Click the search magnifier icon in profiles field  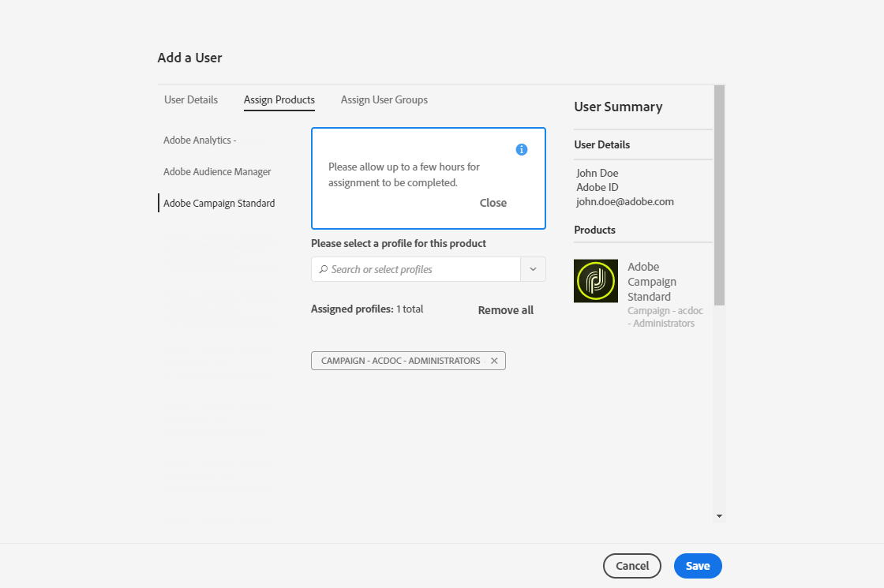click(x=324, y=269)
